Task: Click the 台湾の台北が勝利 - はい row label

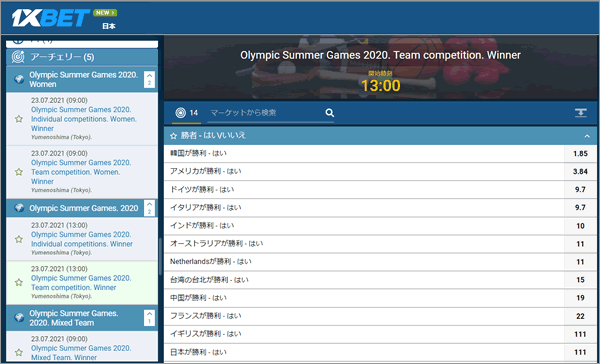Action: 209,280
